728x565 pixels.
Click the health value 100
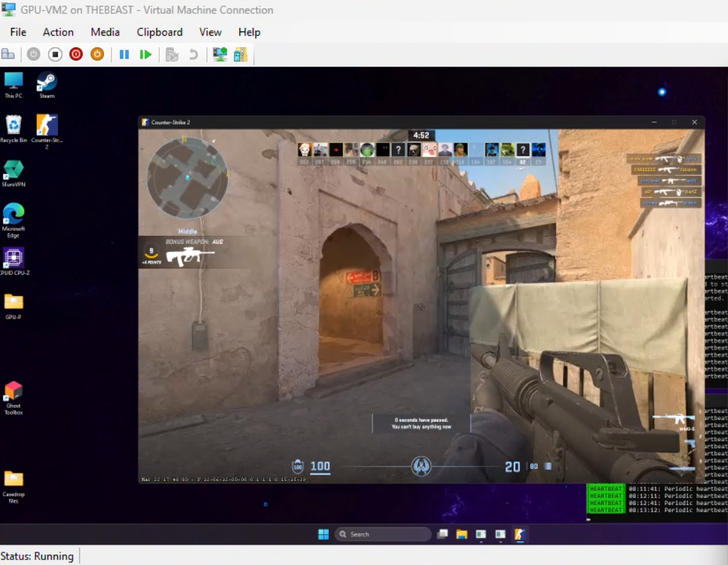coord(320,467)
